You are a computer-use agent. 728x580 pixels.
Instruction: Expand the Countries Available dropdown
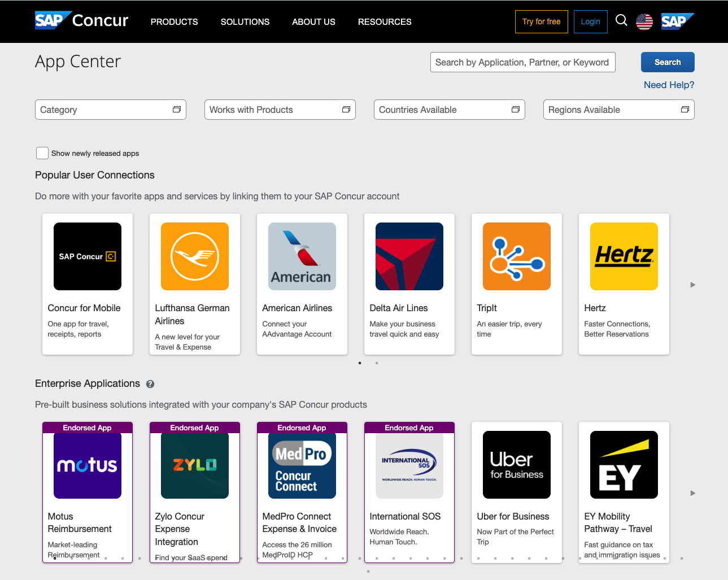pos(449,109)
